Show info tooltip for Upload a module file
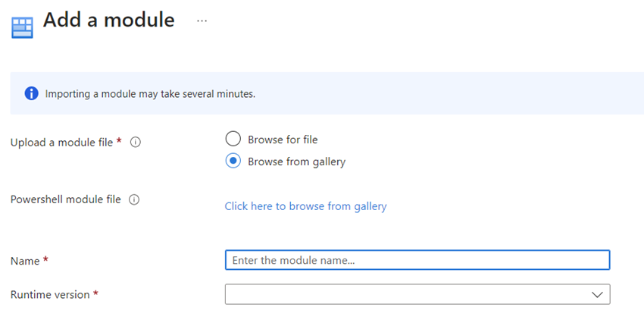The height and width of the screenshot is (323, 644). 135,143
